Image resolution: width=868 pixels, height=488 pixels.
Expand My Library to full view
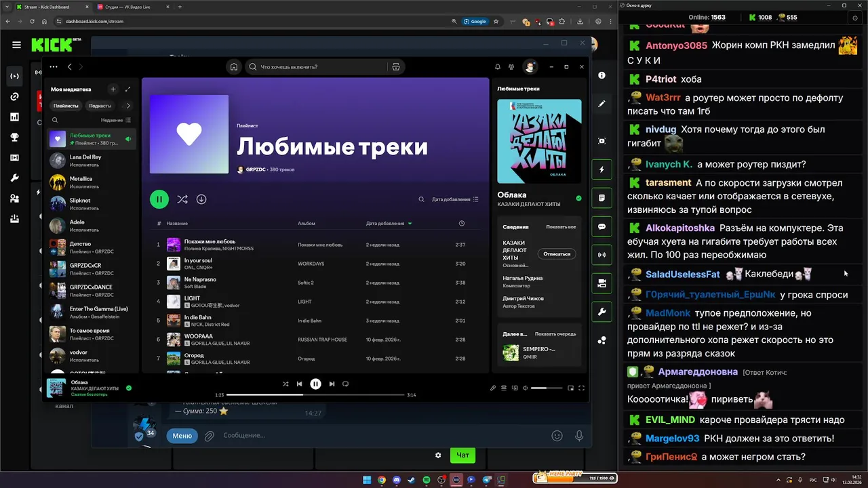click(x=128, y=89)
